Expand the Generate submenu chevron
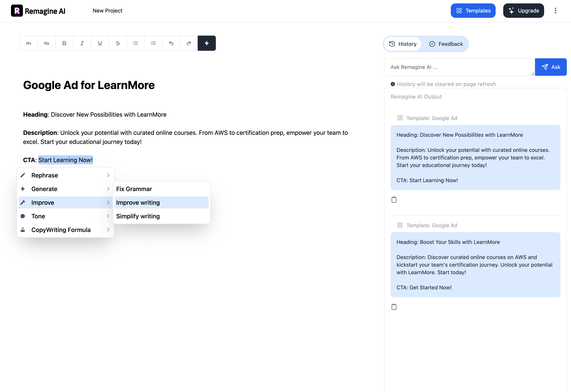Image resolution: width=571 pixels, height=392 pixels. click(x=108, y=189)
